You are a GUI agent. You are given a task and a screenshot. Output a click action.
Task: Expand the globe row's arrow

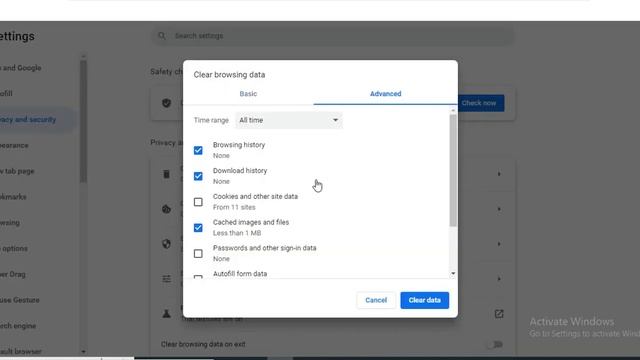(x=499, y=244)
